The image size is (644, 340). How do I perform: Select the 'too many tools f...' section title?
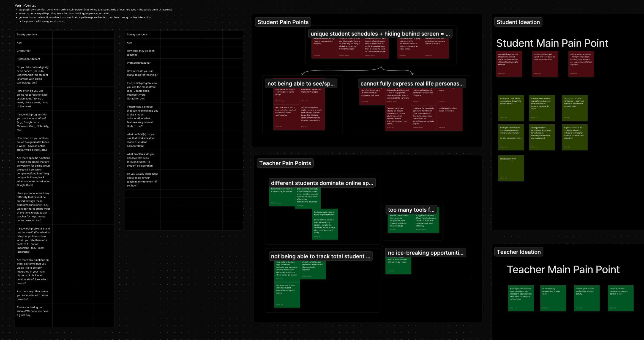pyautogui.click(x=411, y=210)
